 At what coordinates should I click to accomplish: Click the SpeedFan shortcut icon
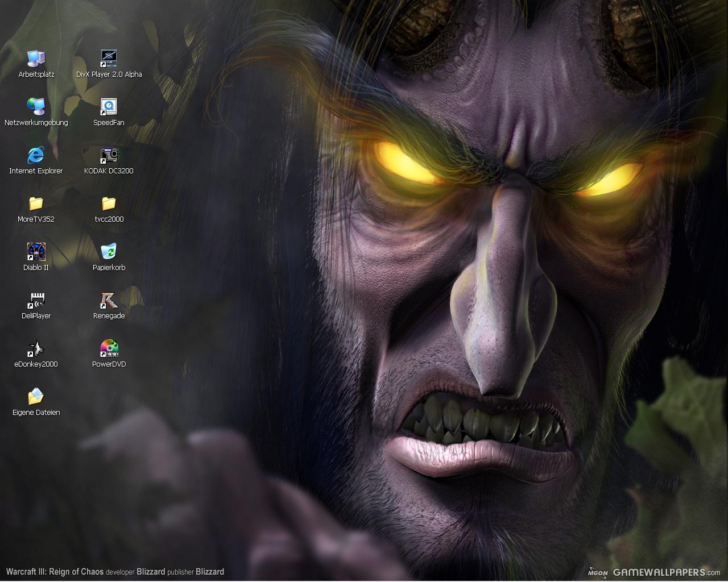(109, 106)
